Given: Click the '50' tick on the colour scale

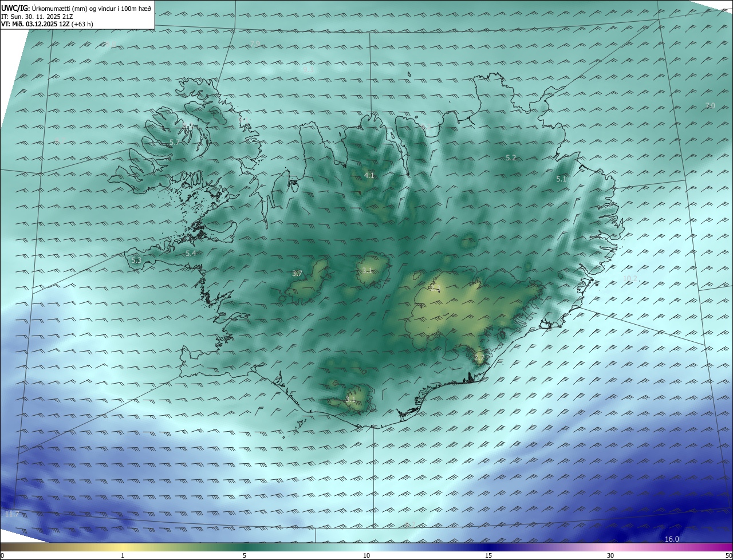Looking at the screenshot, I should coord(728,555).
